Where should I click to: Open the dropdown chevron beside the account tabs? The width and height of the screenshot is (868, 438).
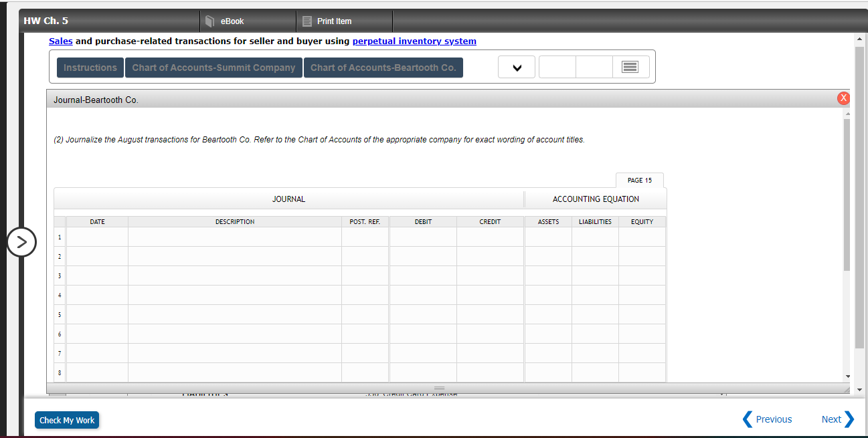[x=516, y=66]
